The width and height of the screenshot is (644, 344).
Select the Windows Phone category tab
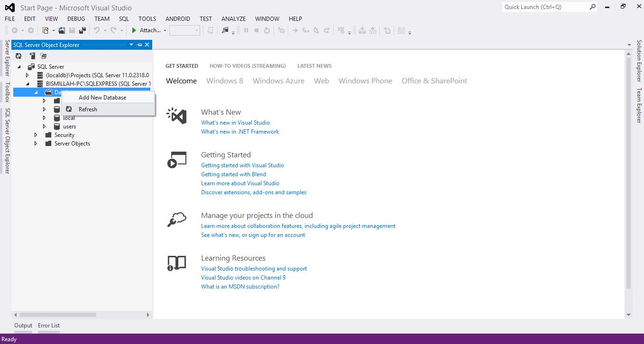coord(365,81)
